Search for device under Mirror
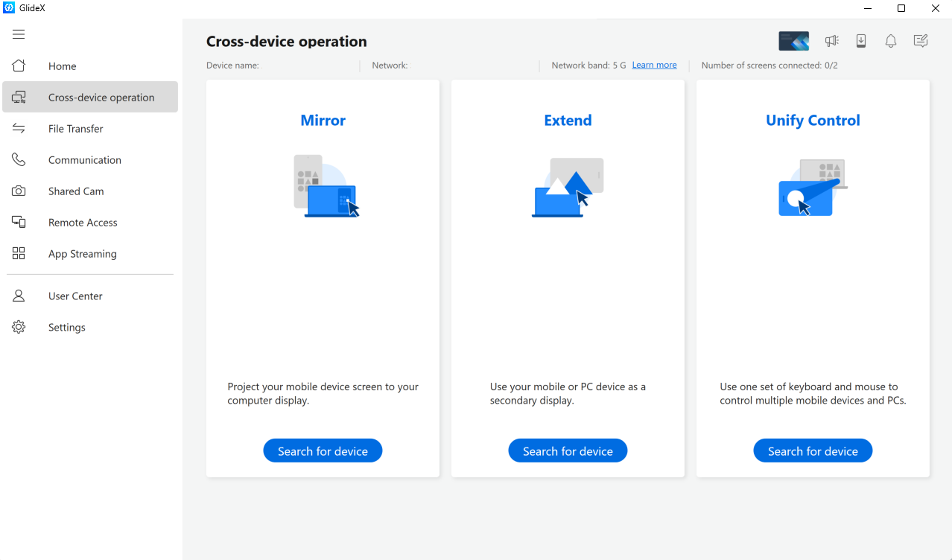The width and height of the screenshot is (952, 560). click(x=323, y=451)
